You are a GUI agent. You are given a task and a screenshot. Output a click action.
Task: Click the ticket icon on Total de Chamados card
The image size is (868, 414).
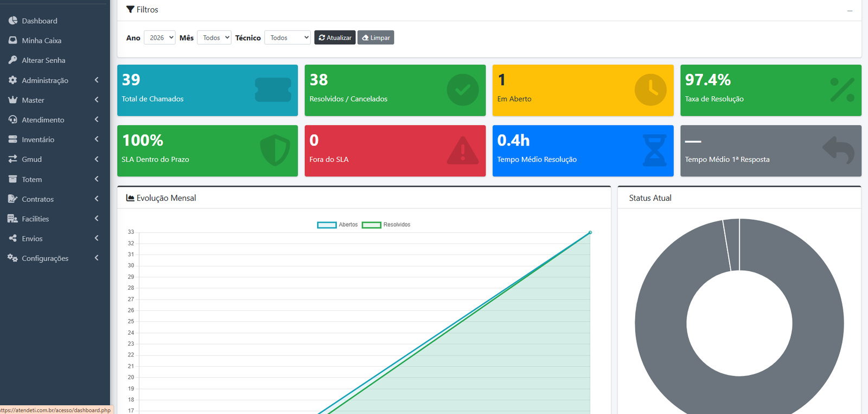tap(273, 90)
